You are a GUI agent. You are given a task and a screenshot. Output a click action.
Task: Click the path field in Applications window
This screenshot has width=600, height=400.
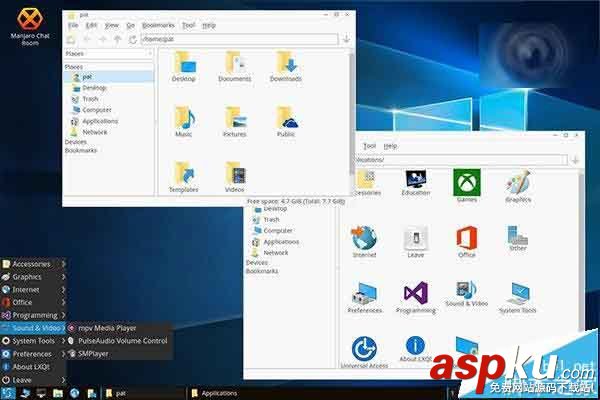point(461,160)
